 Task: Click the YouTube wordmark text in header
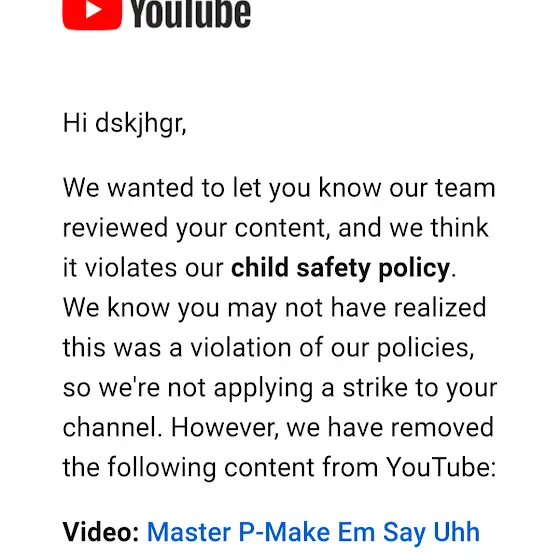(190, 14)
